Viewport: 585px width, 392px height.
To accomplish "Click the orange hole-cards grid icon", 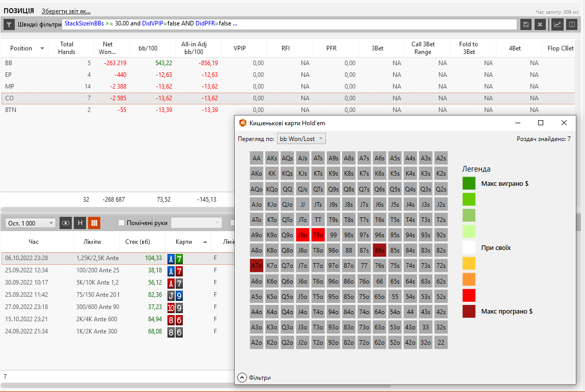I will 94,223.
